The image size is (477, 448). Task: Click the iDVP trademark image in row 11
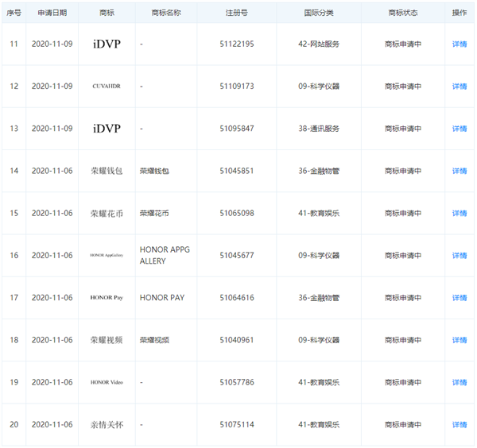point(107,44)
